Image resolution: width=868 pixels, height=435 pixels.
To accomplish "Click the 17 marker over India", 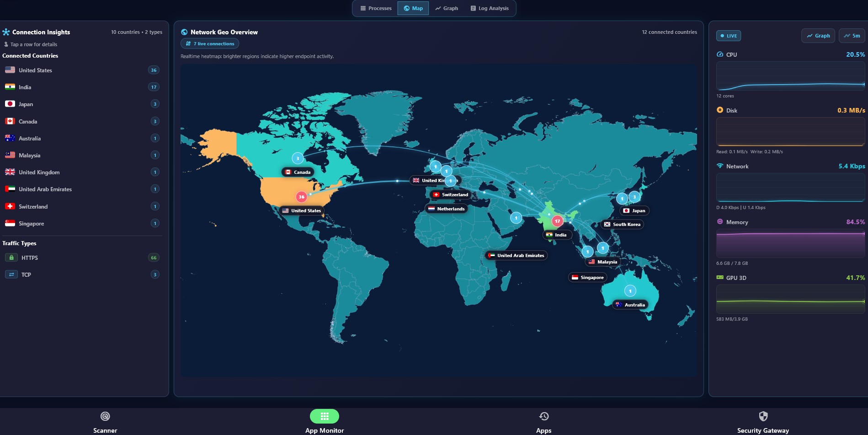I will pyautogui.click(x=557, y=221).
